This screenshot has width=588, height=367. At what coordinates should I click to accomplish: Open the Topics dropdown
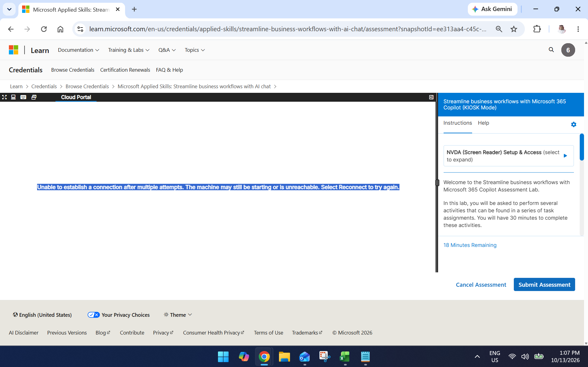[195, 50]
